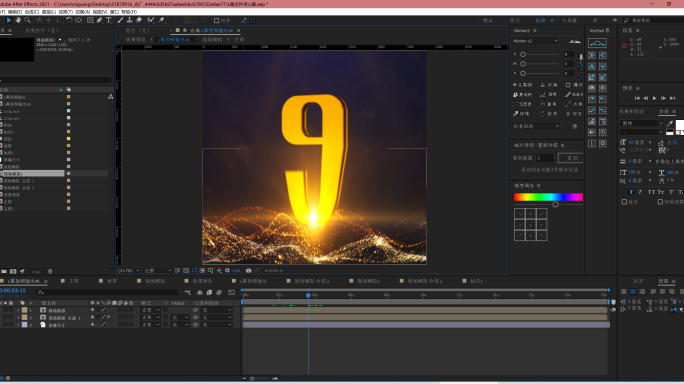
Task: Expand layer 1 properties in timeline
Action: coord(18,310)
